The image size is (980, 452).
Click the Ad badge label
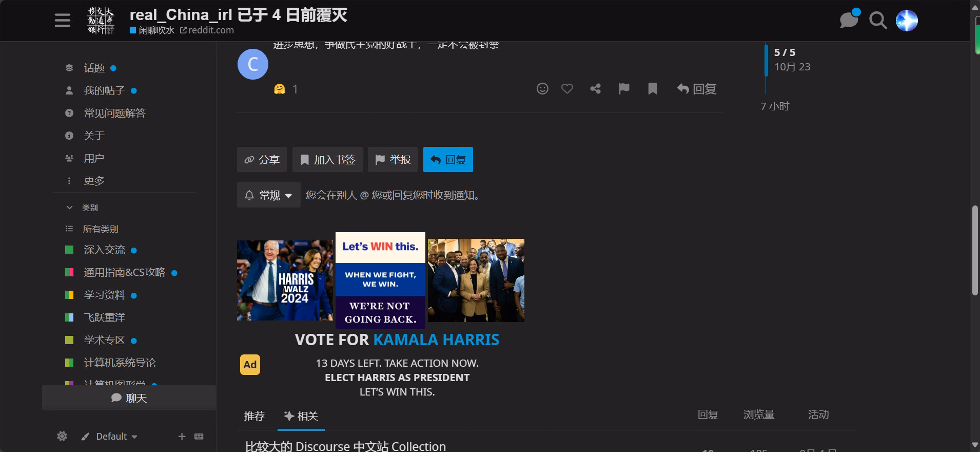click(250, 365)
